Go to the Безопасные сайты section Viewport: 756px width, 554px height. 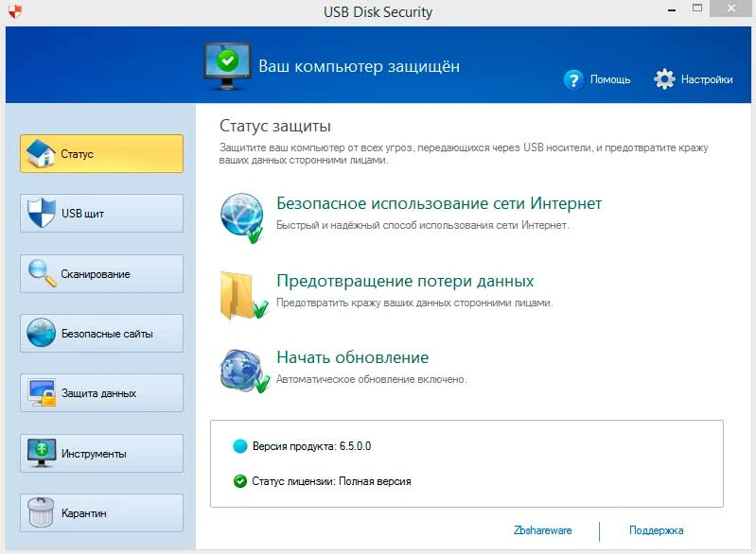pyautogui.click(x=102, y=333)
